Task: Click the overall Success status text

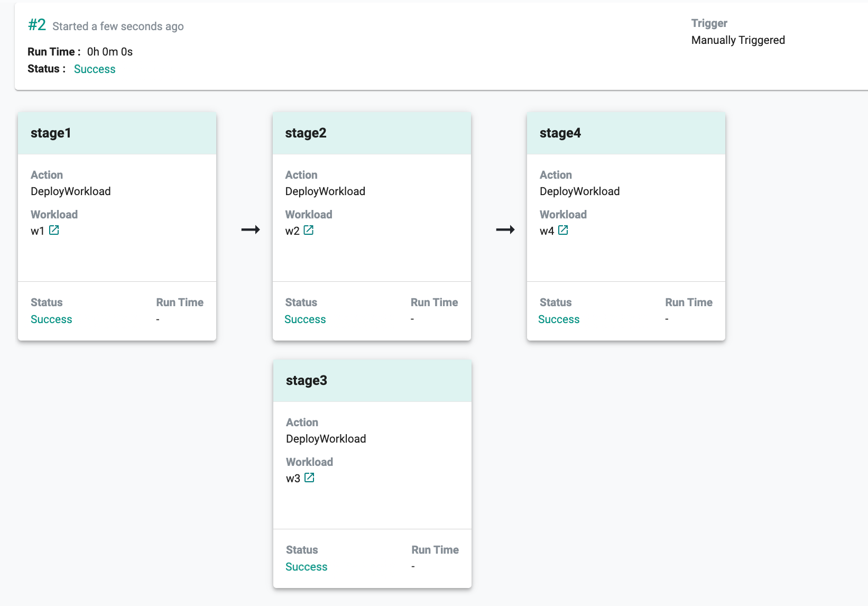Action: 95,69
